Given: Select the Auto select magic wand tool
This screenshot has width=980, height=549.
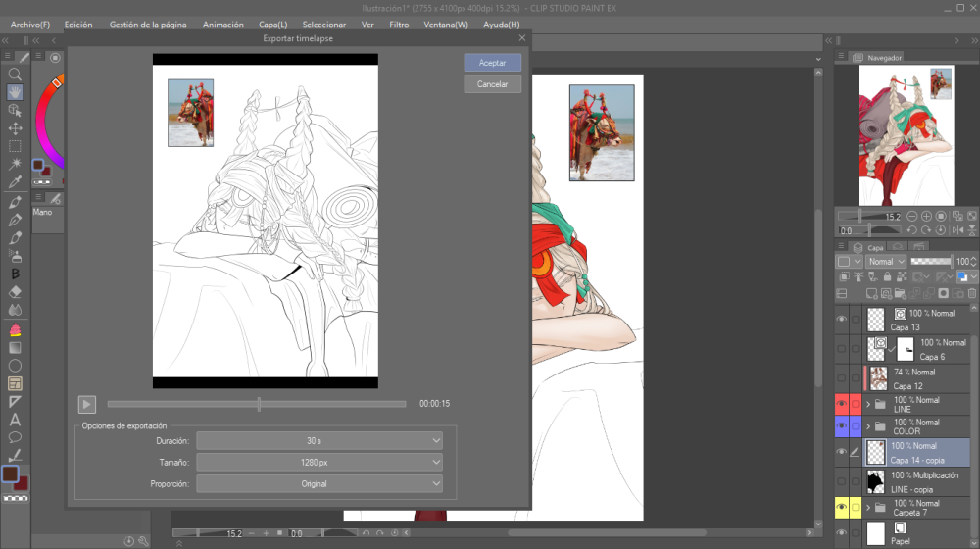Looking at the screenshot, I should pos(15,164).
